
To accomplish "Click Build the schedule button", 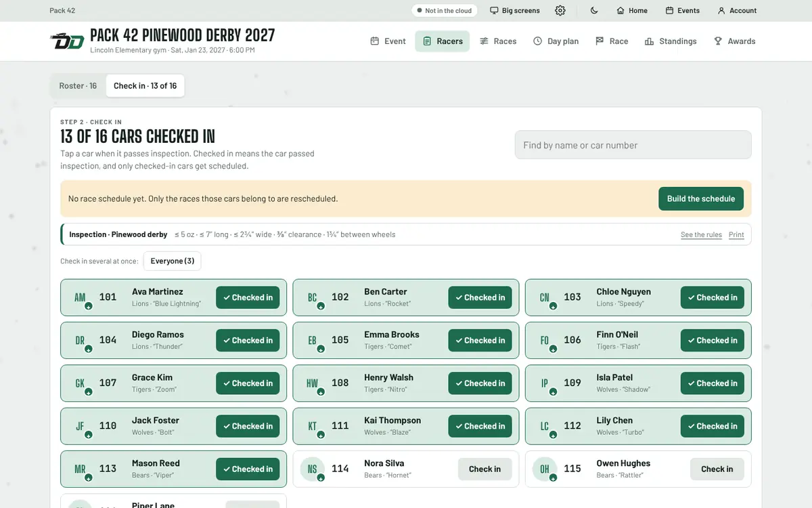I will tap(701, 198).
